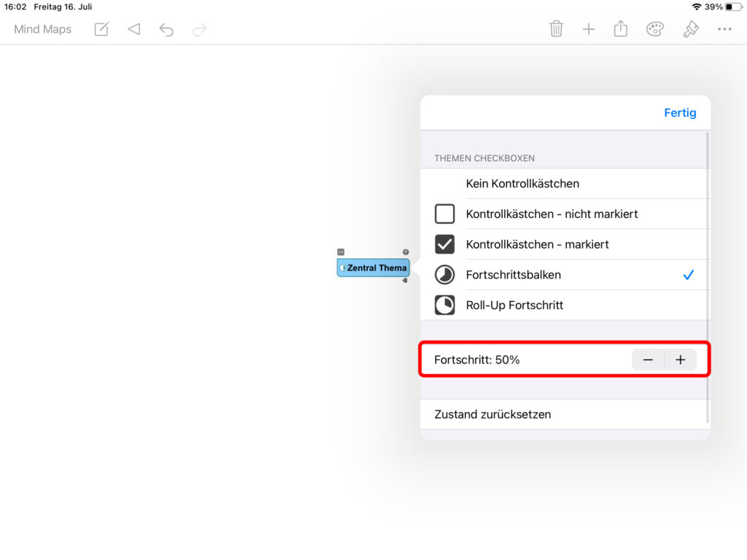Tap the edit note pencil icon
Image resolution: width=747 pixels, height=560 pixels.
coord(101,29)
